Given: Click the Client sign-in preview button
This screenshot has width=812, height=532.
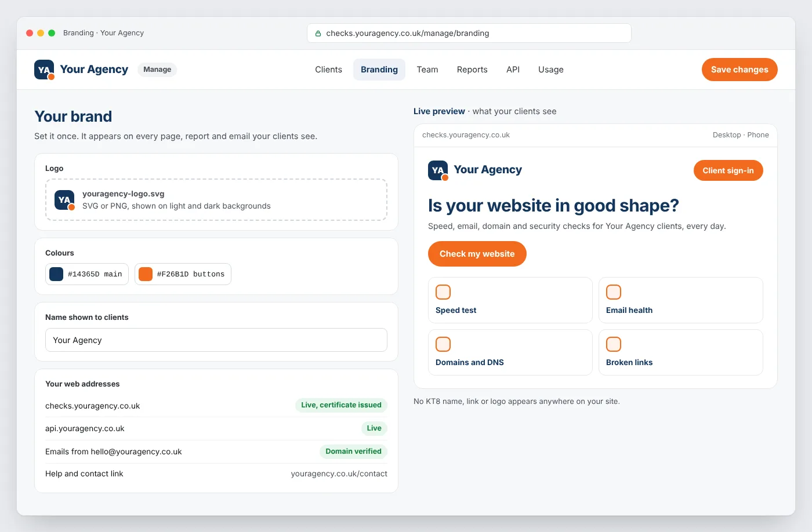Looking at the screenshot, I should point(728,170).
